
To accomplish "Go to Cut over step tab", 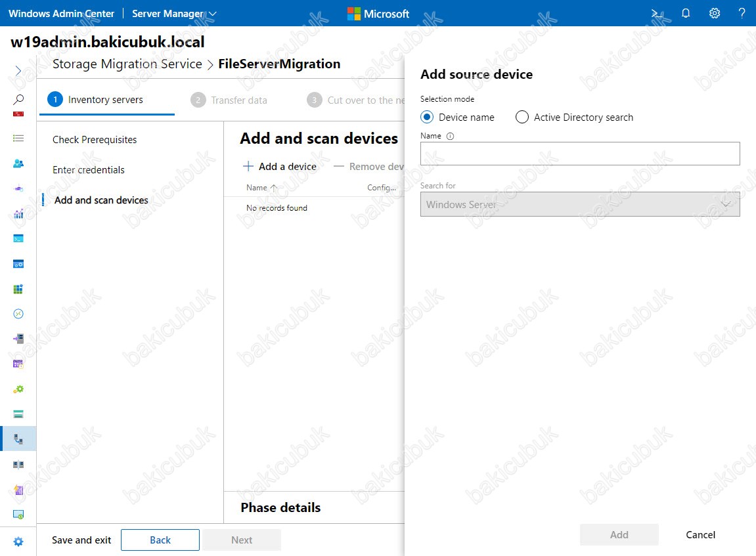I will pyautogui.click(x=356, y=100).
